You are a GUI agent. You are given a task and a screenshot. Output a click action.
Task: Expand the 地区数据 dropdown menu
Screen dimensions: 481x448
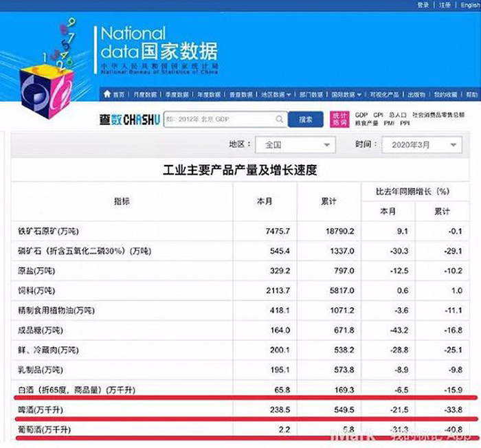click(x=276, y=95)
